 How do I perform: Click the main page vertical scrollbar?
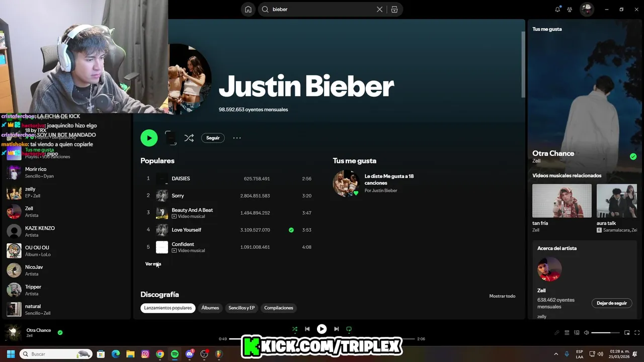[x=523, y=64]
